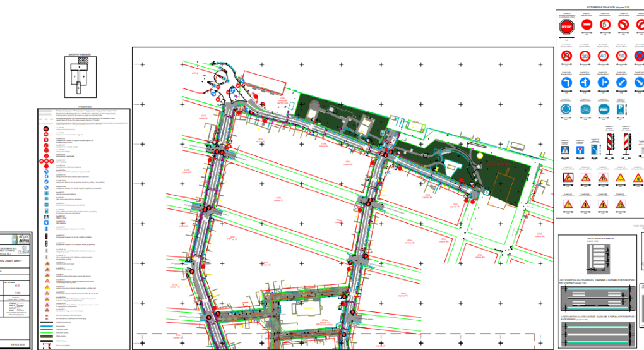Select the blue pedestrian crossing sign
The image size is (644, 350).
(x=566, y=150)
